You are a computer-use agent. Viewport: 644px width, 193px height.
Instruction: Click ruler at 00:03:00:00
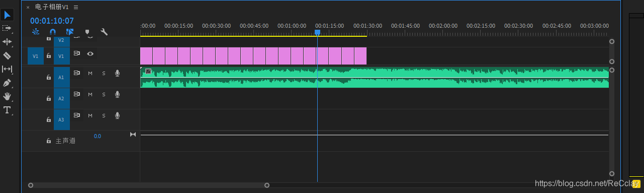[x=594, y=26]
